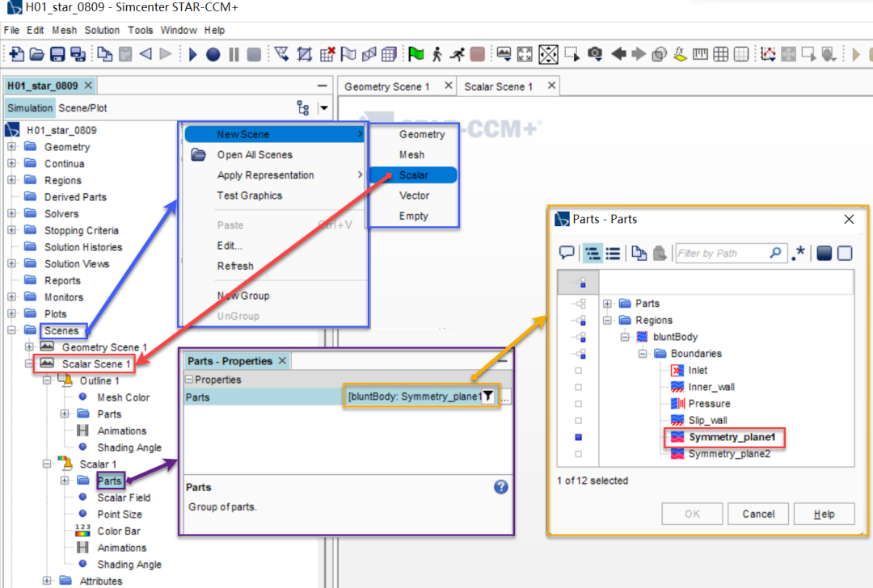Viewport: 873px width, 588px height.
Task: Click the Copy icon in main toolbar
Action: (x=104, y=54)
